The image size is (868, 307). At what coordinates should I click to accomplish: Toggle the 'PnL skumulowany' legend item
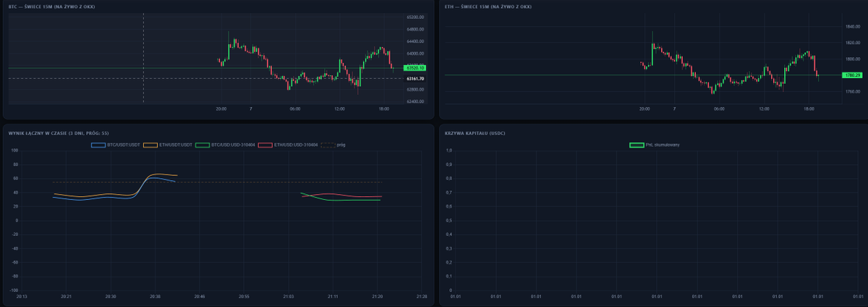click(655, 145)
